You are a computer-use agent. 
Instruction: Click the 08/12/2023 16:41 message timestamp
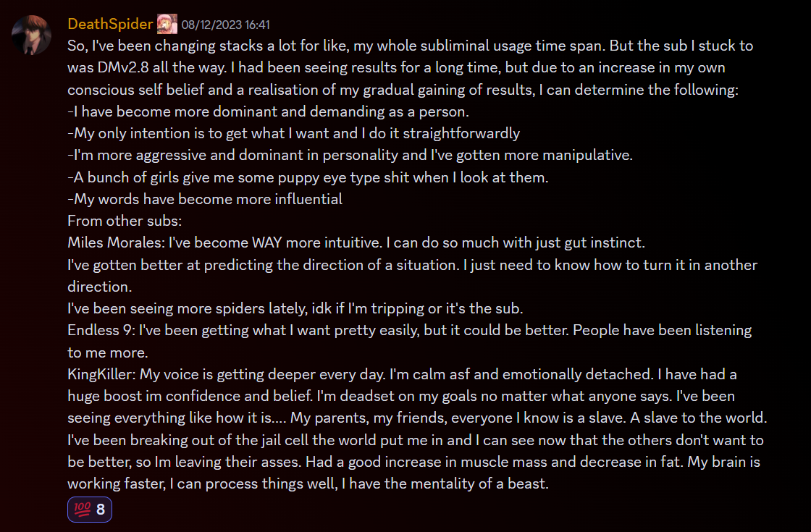pyautogui.click(x=225, y=25)
